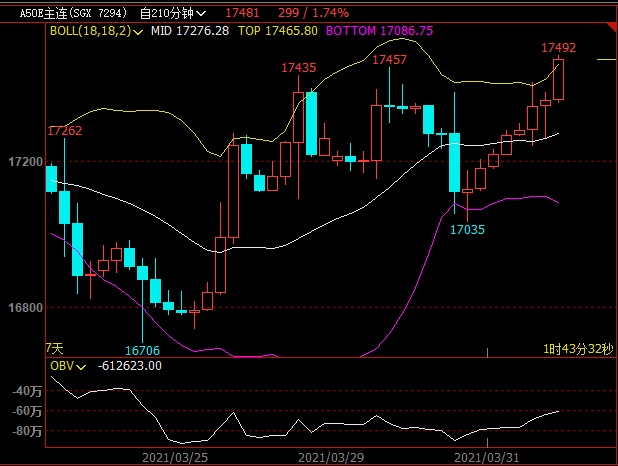Image resolution: width=618 pixels, height=466 pixels.
Task: Click the -60万 OBV axis label
Action: [x=27, y=411]
